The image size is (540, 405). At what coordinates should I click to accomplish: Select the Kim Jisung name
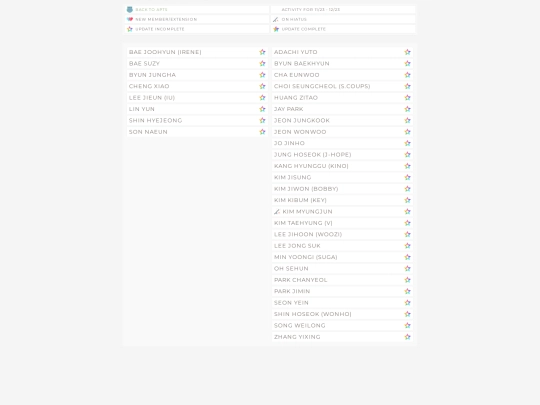coord(293,177)
